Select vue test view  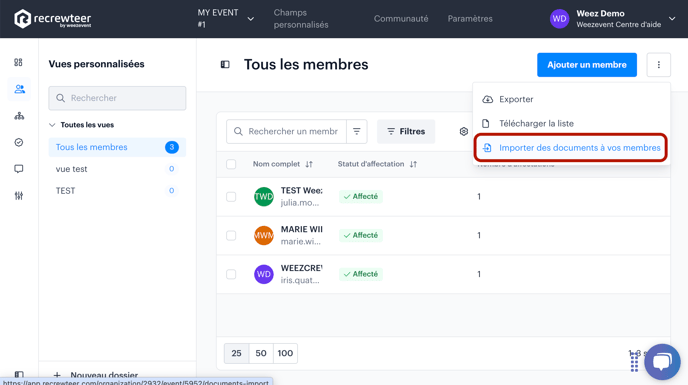pos(117,169)
